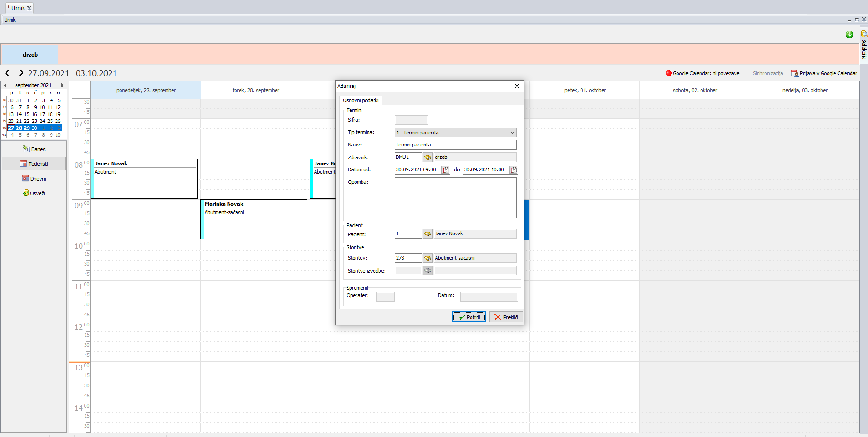This screenshot has width=868, height=437.
Task: Open calendar picker for Datum od
Action: click(445, 170)
